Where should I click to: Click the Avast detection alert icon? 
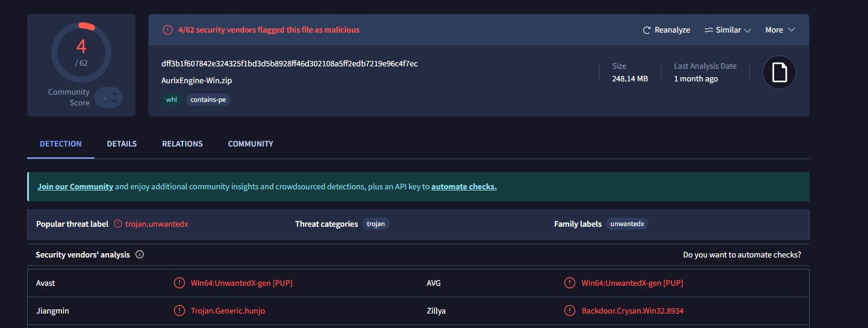(179, 283)
